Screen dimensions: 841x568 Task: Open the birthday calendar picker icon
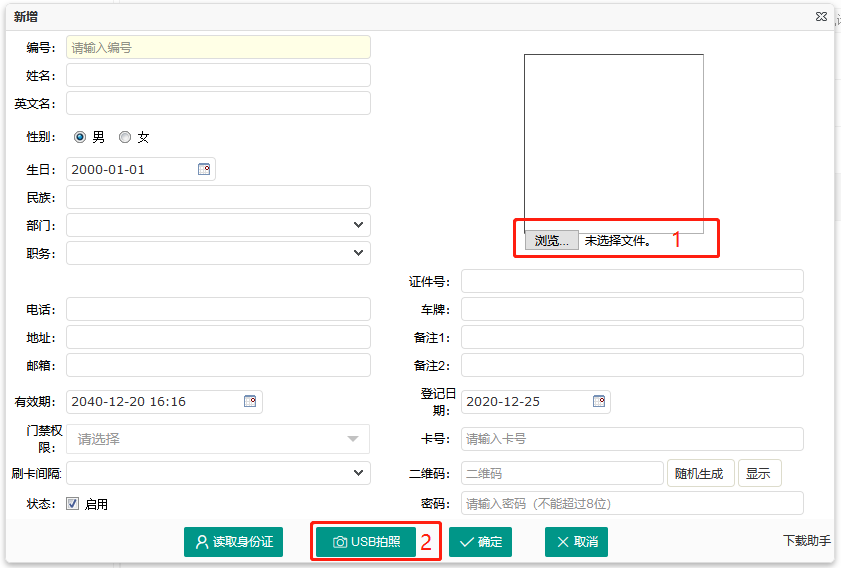click(204, 169)
